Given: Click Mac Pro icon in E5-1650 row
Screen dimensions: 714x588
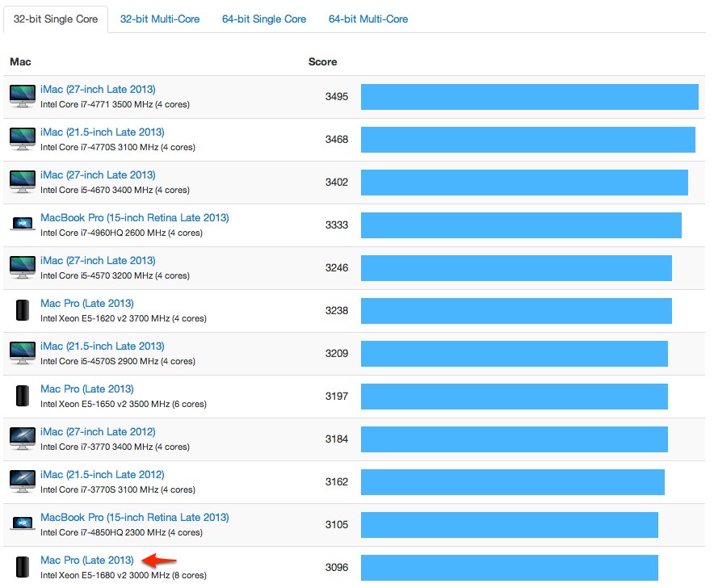Looking at the screenshot, I should point(23,396).
